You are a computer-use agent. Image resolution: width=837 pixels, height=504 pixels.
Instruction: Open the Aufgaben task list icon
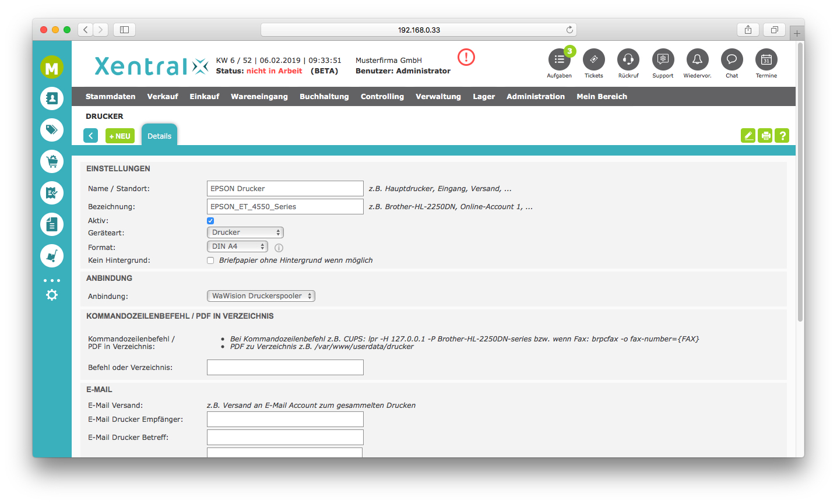click(559, 59)
